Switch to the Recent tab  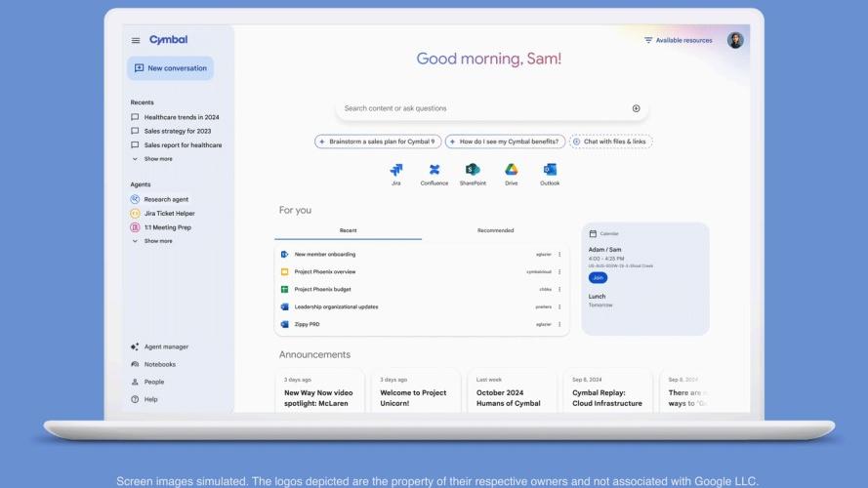pyautogui.click(x=349, y=230)
